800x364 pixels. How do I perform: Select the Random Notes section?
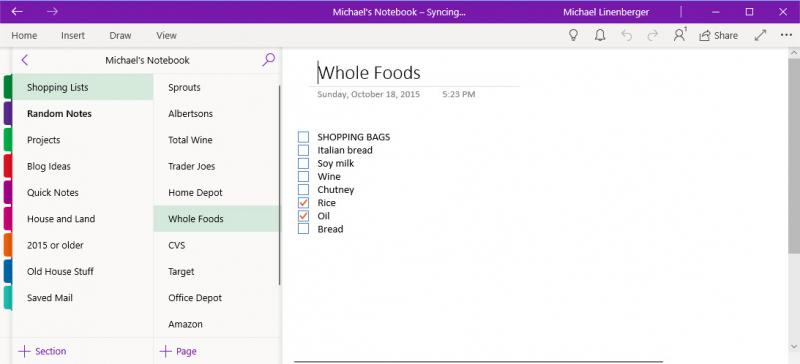[83, 113]
